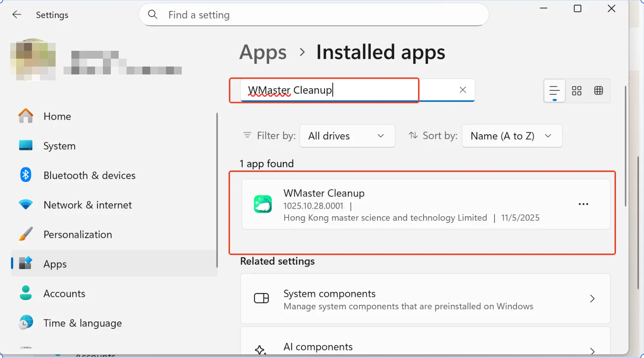Switch to list view layout
Image resolution: width=644 pixels, height=358 pixels.
point(554,91)
